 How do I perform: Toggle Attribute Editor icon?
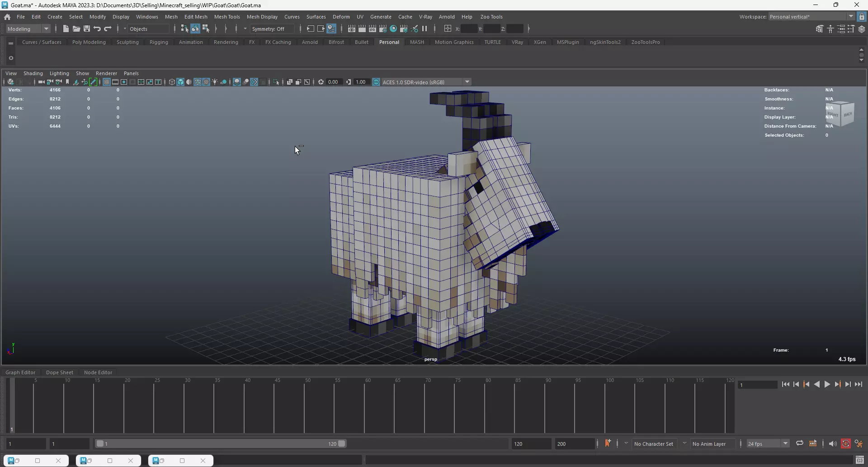click(841, 29)
